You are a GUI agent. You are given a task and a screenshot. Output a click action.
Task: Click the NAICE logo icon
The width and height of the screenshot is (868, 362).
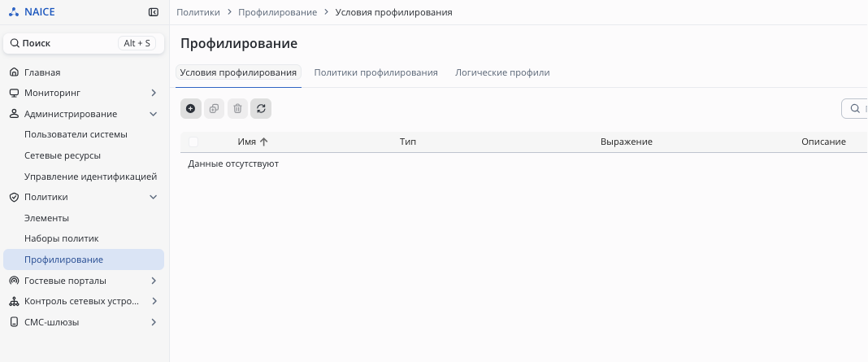click(13, 12)
